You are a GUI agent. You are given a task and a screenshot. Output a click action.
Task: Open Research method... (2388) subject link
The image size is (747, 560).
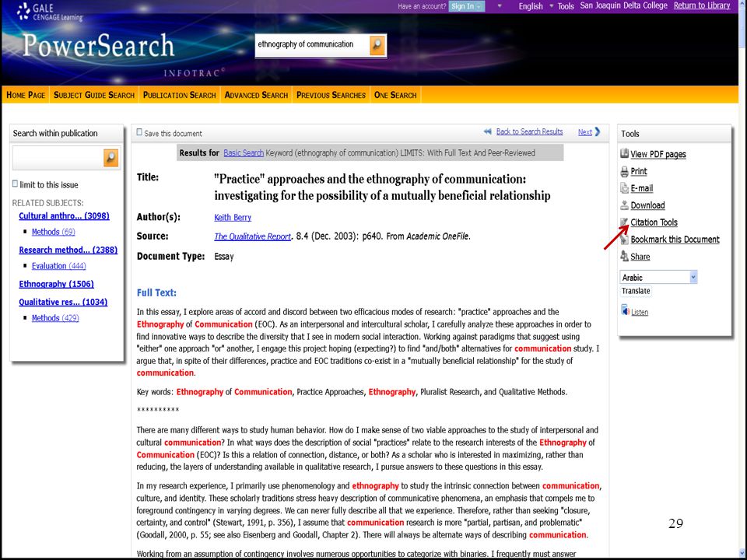[68, 250]
